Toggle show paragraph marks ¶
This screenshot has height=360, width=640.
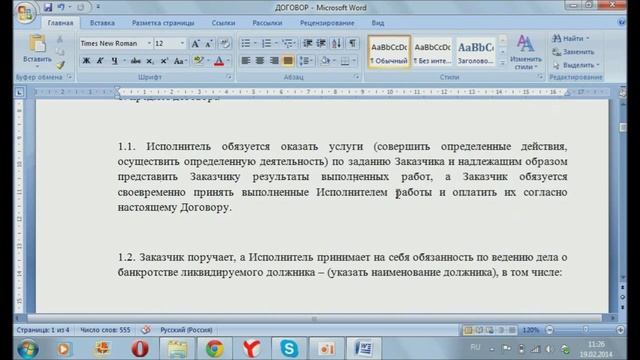352,43
